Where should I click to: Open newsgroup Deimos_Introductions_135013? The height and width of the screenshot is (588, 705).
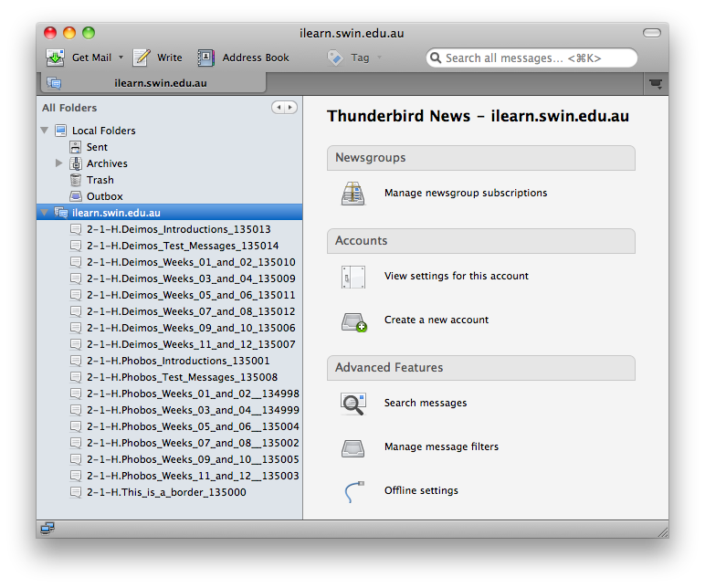tap(179, 229)
